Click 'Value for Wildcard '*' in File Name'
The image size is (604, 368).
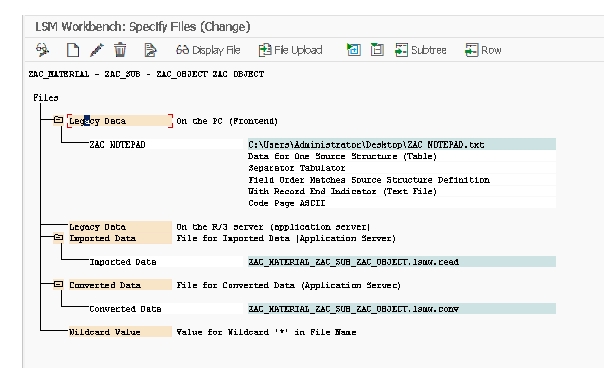(266, 332)
